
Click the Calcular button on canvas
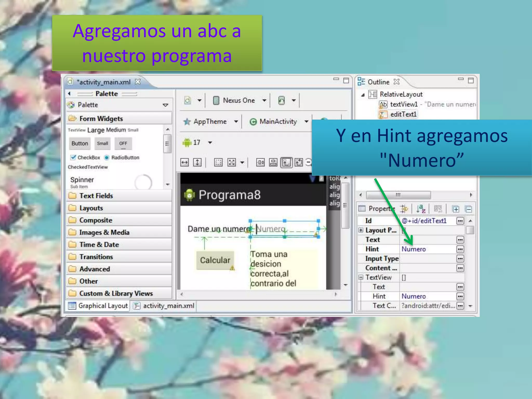[215, 260]
